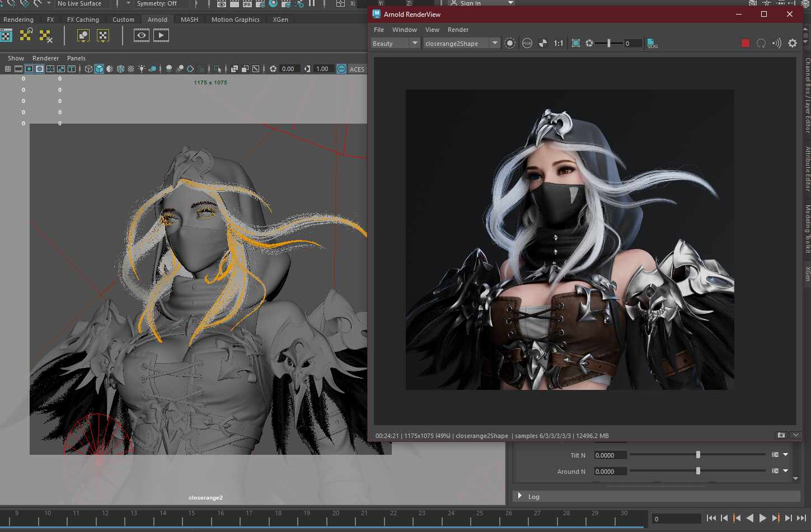Toggle the RGB channel display button
The height and width of the screenshot is (532, 811).
[x=527, y=43]
